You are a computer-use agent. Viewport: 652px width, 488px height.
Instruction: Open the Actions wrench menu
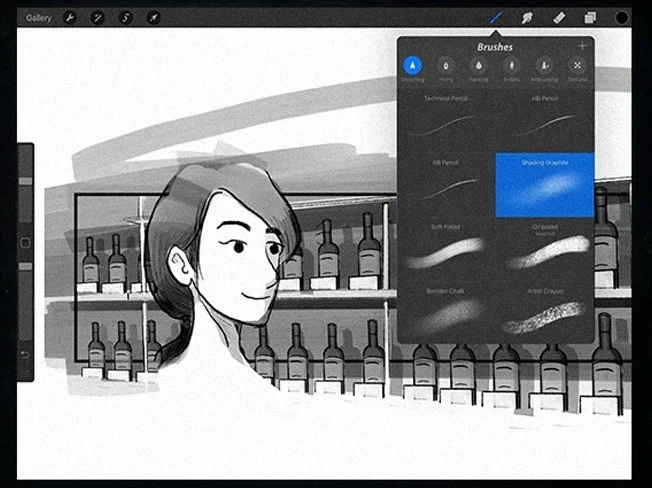click(x=70, y=18)
